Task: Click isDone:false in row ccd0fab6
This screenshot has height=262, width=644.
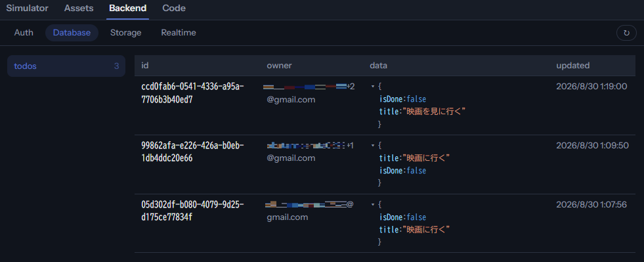Action: point(402,99)
